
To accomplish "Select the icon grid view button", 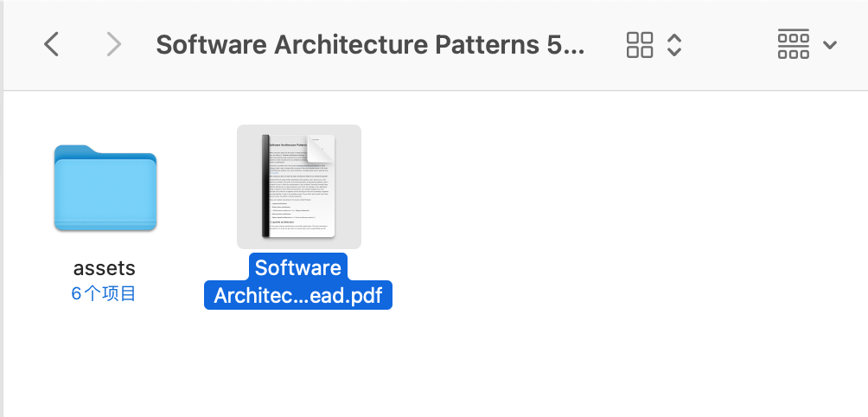I will (640, 45).
